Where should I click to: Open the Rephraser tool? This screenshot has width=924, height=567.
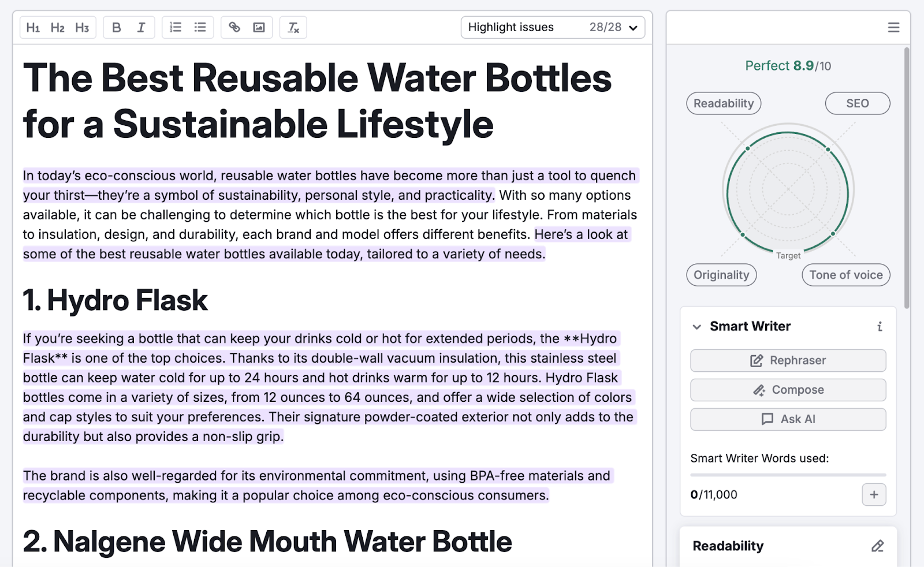788,360
